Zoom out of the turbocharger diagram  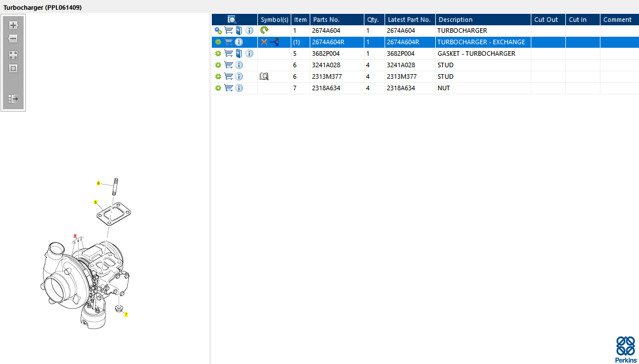click(13, 39)
